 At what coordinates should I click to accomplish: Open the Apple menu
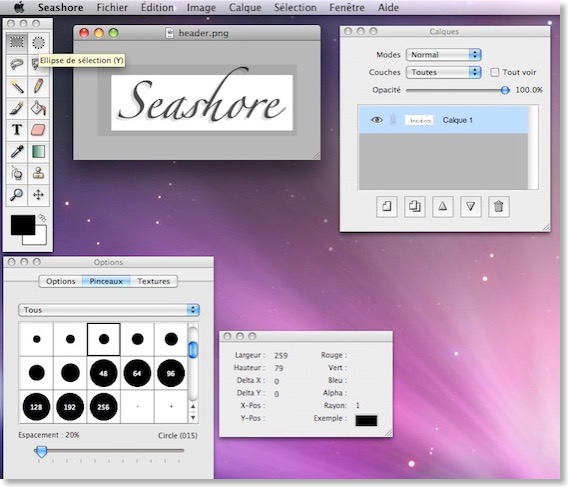coord(19,7)
